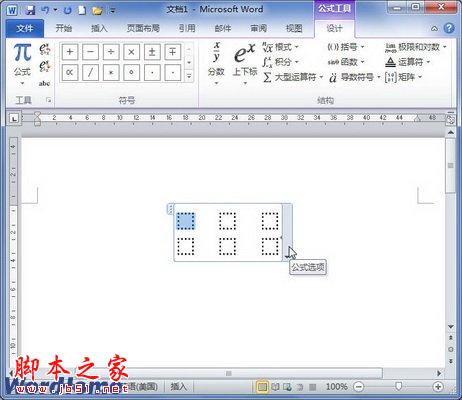Click the blue Help question mark icon

[x=449, y=28]
